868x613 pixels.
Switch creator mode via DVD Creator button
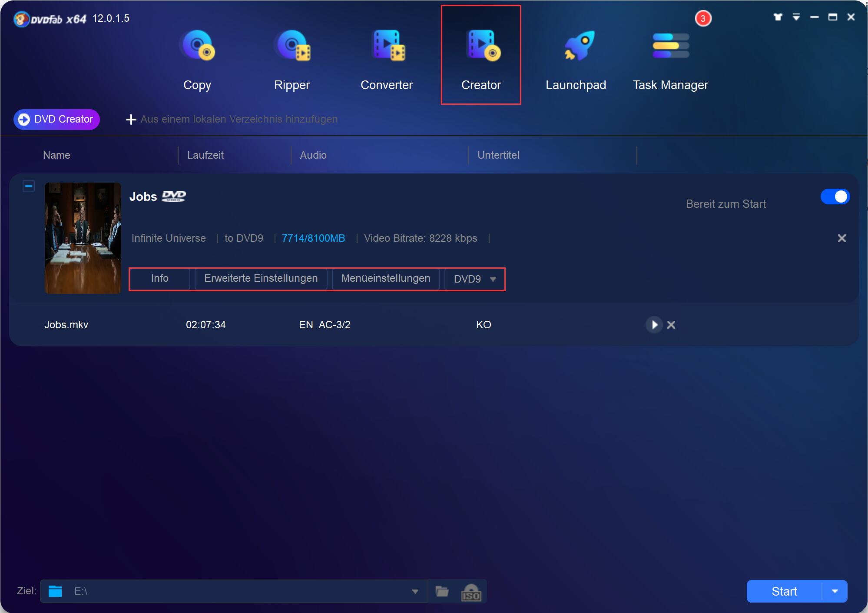[57, 119]
